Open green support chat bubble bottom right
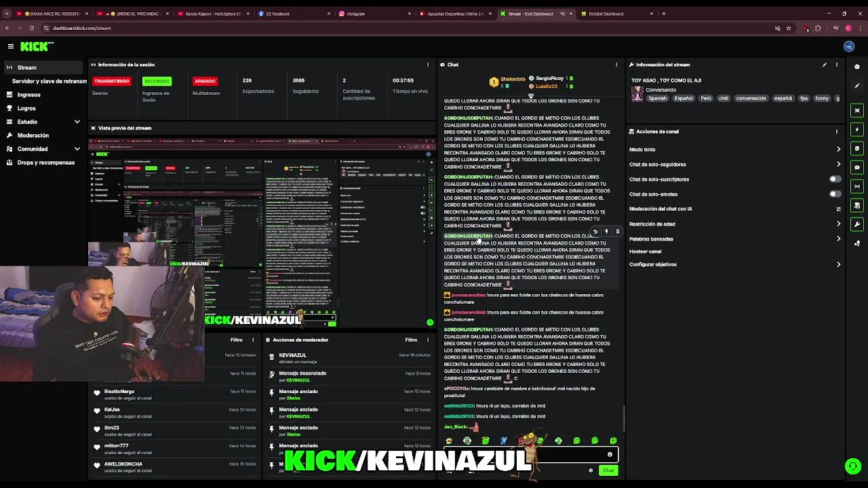Viewport: 868px width, 488px height. coord(853,466)
